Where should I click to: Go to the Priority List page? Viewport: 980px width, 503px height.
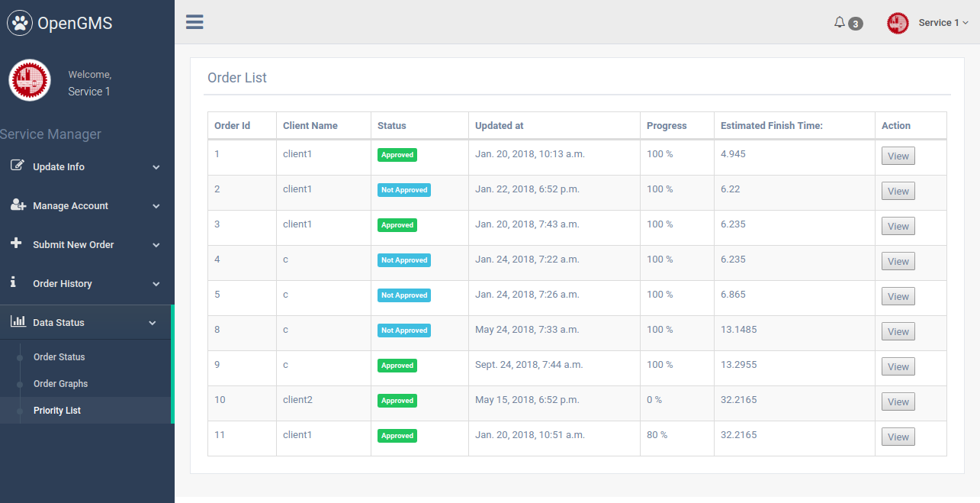click(x=57, y=411)
